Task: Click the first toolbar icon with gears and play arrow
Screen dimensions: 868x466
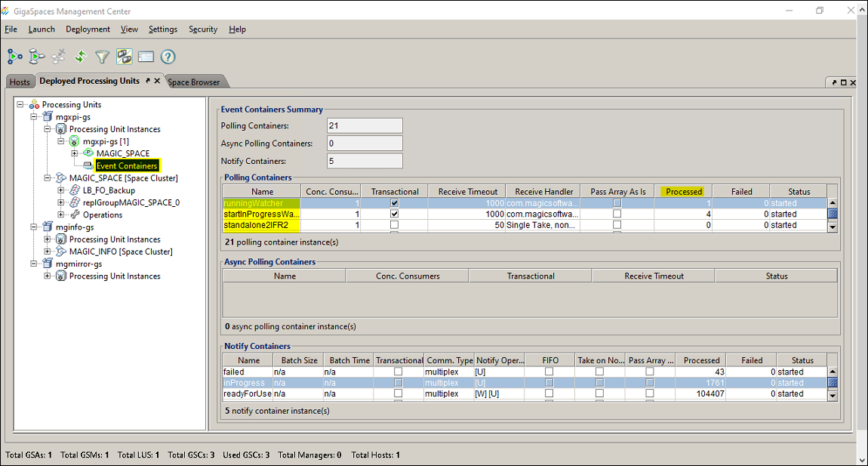Action: click(x=15, y=57)
